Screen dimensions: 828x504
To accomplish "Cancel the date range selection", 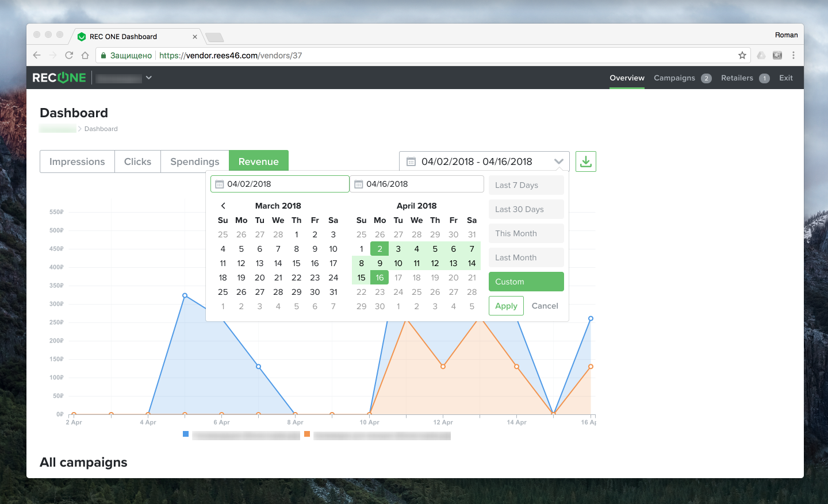I will (x=545, y=306).
